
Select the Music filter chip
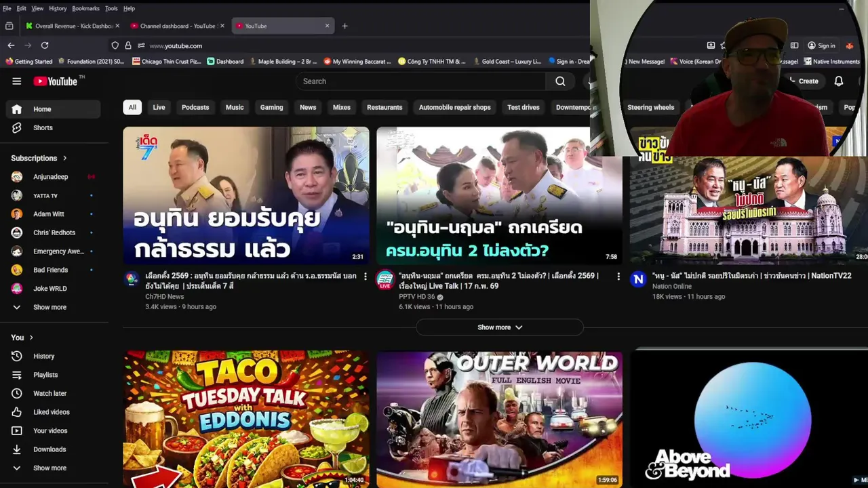click(x=235, y=107)
